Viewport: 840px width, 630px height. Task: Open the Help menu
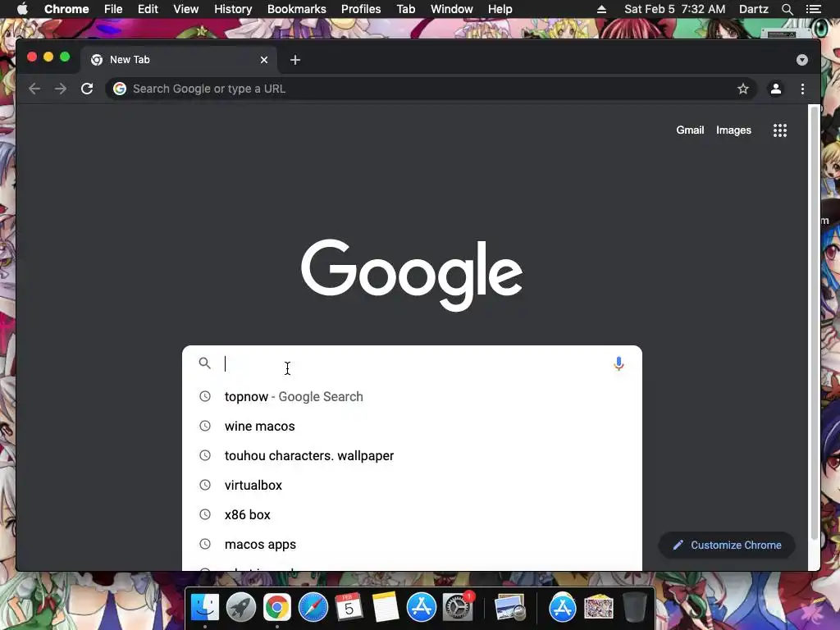click(x=500, y=9)
